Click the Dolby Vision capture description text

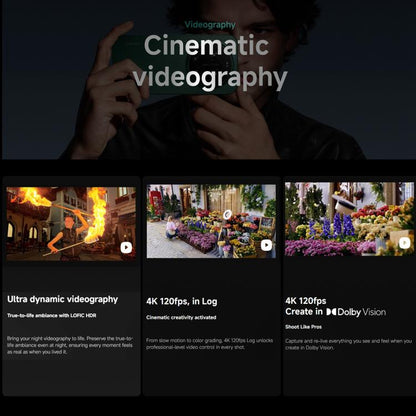tap(349, 344)
